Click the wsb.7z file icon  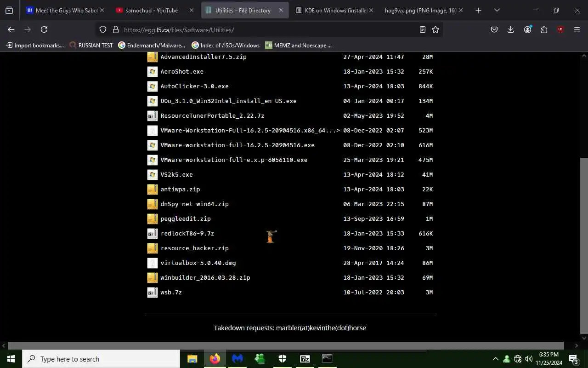point(152,293)
